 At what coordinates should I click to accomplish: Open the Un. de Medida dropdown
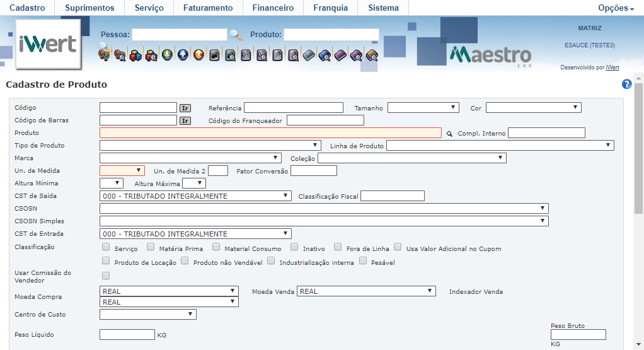click(x=122, y=170)
